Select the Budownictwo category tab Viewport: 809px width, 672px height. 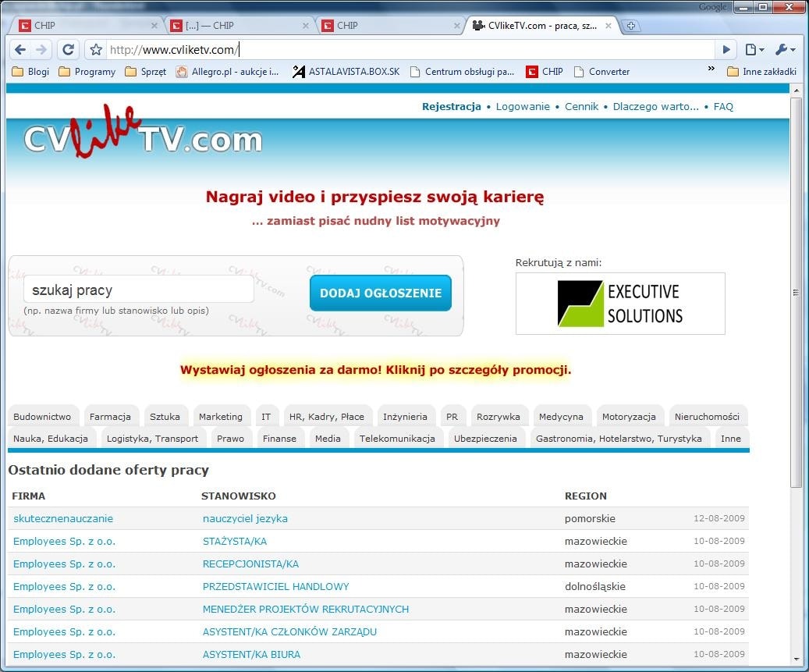[42, 417]
